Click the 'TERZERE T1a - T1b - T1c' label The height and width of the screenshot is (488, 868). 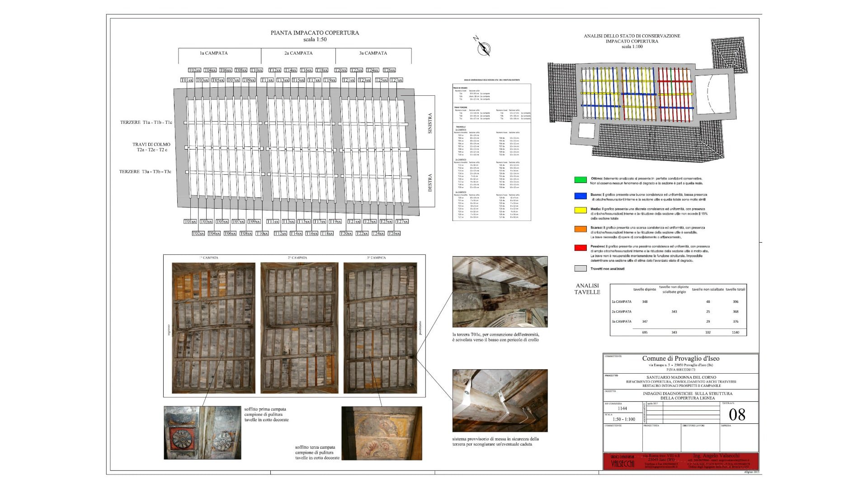tap(146, 122)
